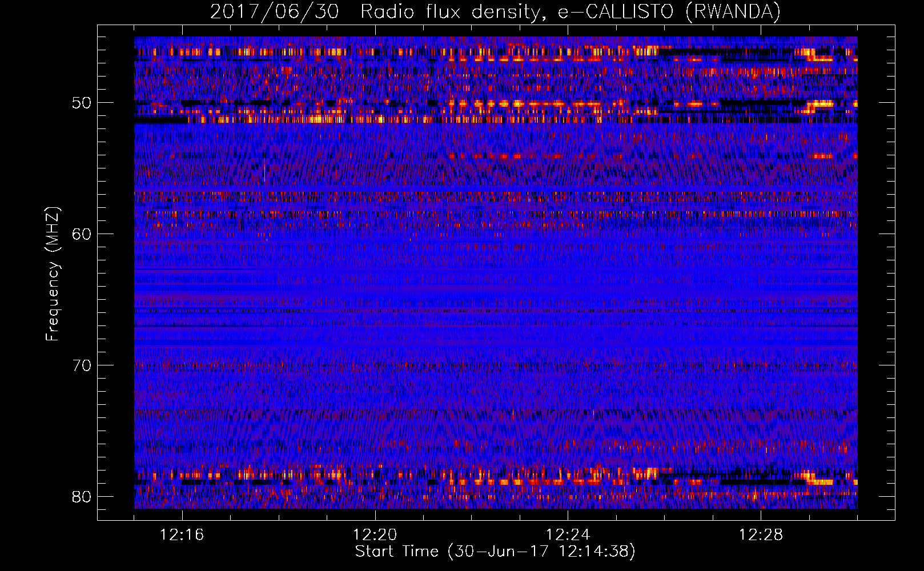Click the 50 frequency tick label
924x571 pixels.
pyautogui.click(x=82, y=103)
